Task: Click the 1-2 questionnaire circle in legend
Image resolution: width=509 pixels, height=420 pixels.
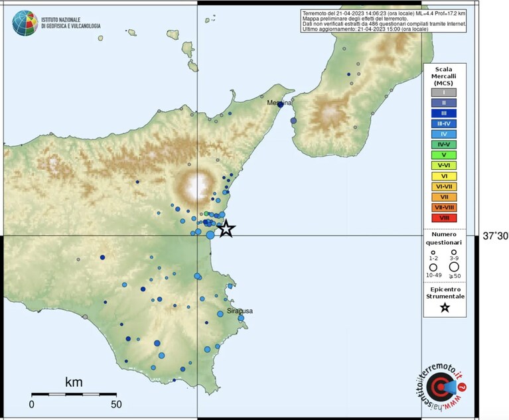Action: 433,252
